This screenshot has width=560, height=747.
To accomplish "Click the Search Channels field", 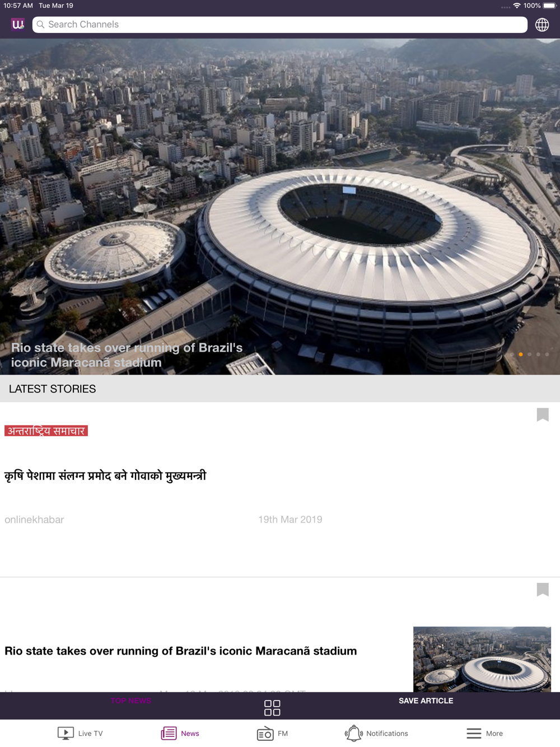I will [x=280, y=25].
